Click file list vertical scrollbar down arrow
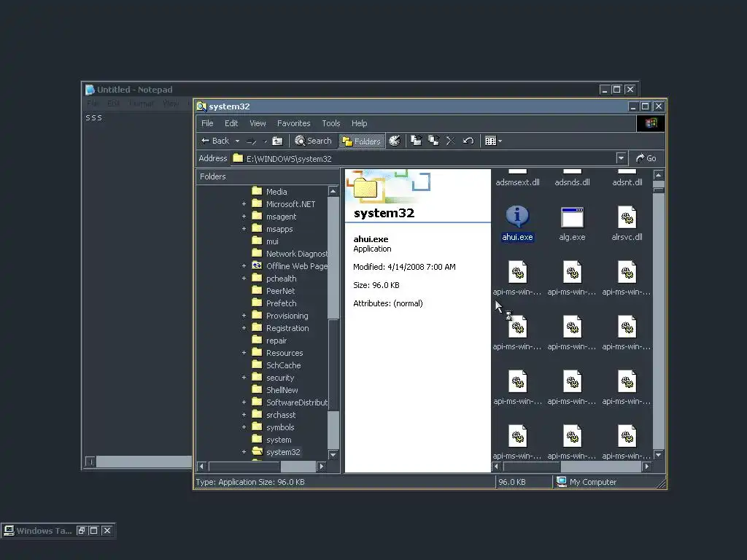The image size is (747, 560). coord(659,455)
